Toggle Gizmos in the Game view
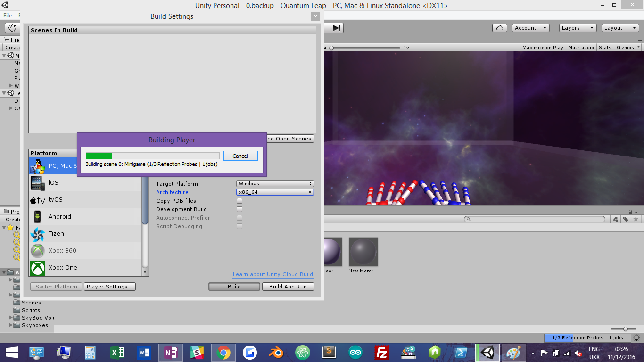This screenshot has width=644, height=362. pos(625,47)
